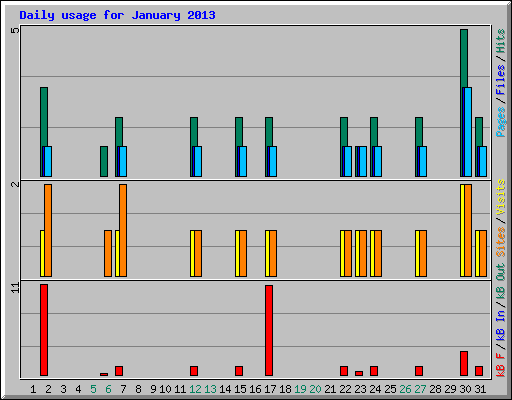512x400 pixels.
Task: Select the yellow visits bar for day 27
Action: 417,253
